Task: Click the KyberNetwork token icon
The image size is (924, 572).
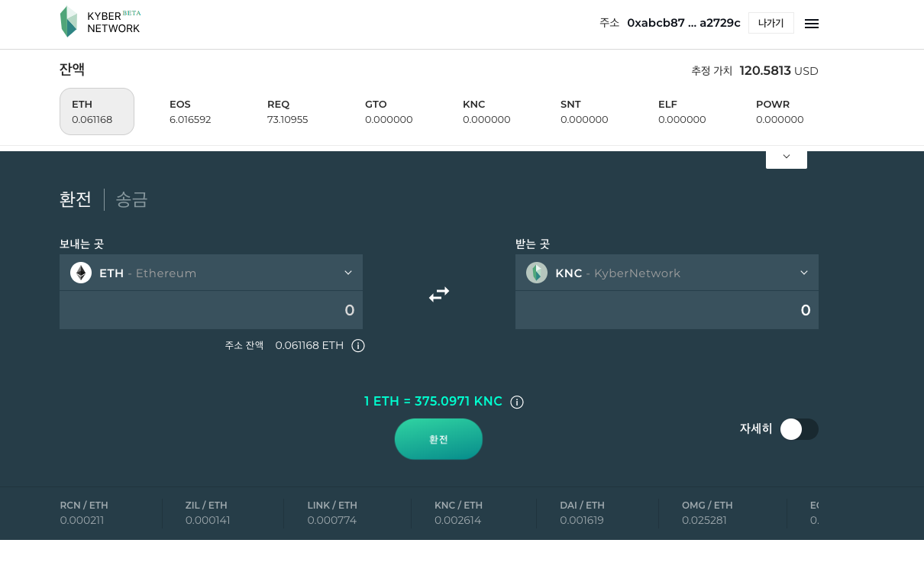Action: click(x=537, y=273)
